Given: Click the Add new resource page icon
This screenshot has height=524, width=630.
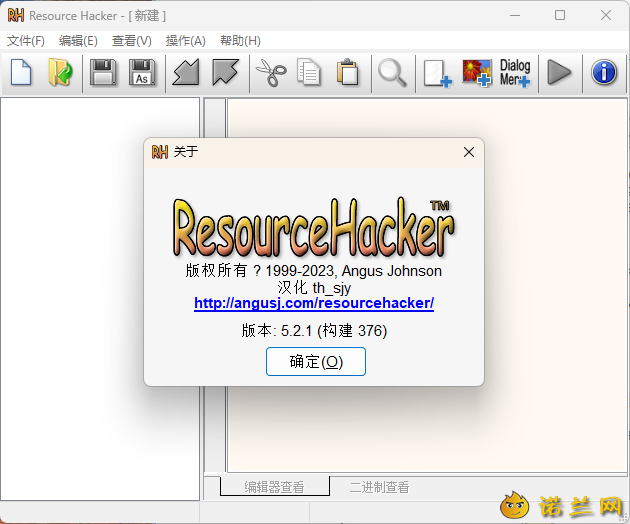Looking at the screenshot, I should click(438, 73).
